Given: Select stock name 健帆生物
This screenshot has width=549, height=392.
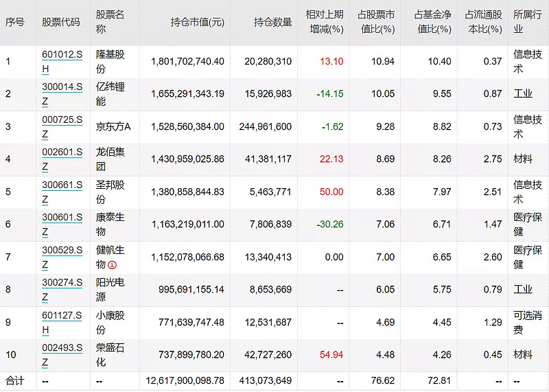Looking at the screenshot, I should tap(110, 257).
